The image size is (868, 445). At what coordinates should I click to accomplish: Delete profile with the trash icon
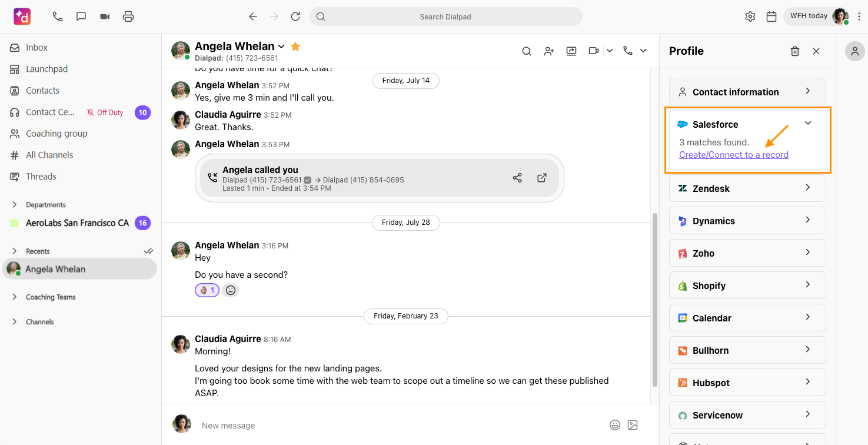[x=795, y=51]
